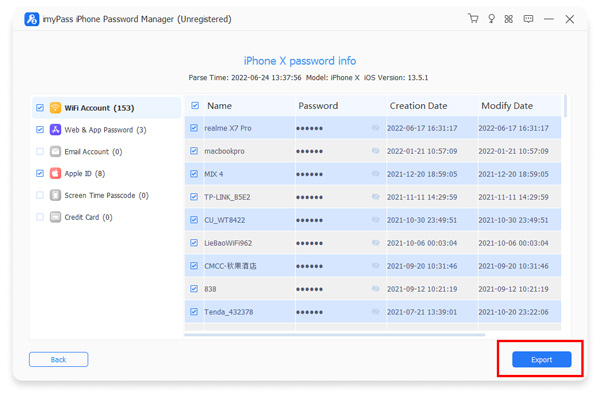Uncheck the TP-LINK_B5E2 row checkbox
The height and width of the screenshot is (393, 600).
click(x=194, y=197)
